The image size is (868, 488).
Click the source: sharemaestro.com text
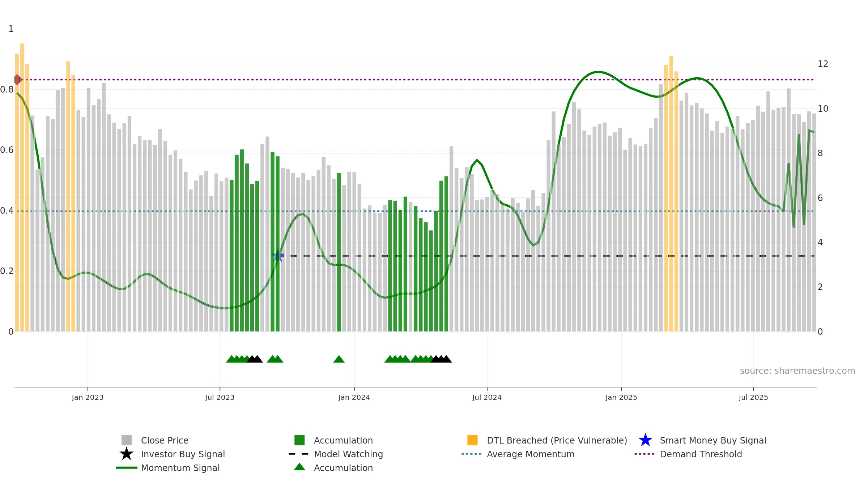pyautogui.click(x=797, y=371)
